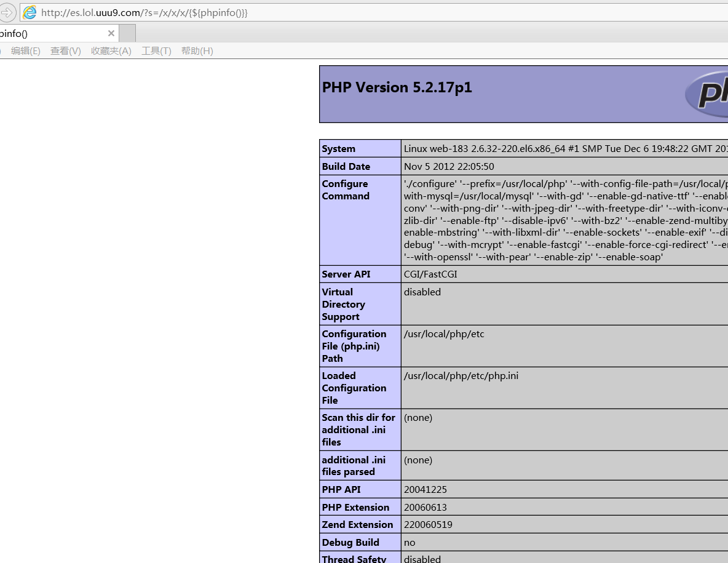Click the Debug Build no value
The width and height of the screenshot is (728, 563).
(x=410, y=543)
